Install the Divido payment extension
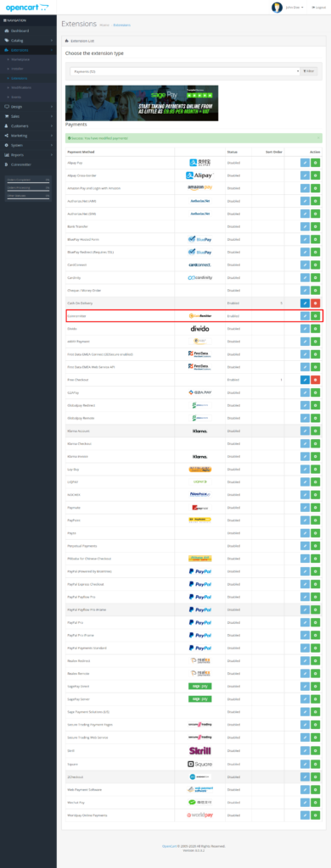Image resolution: width=331 pixels, height=868 pixels. (316, 329)
